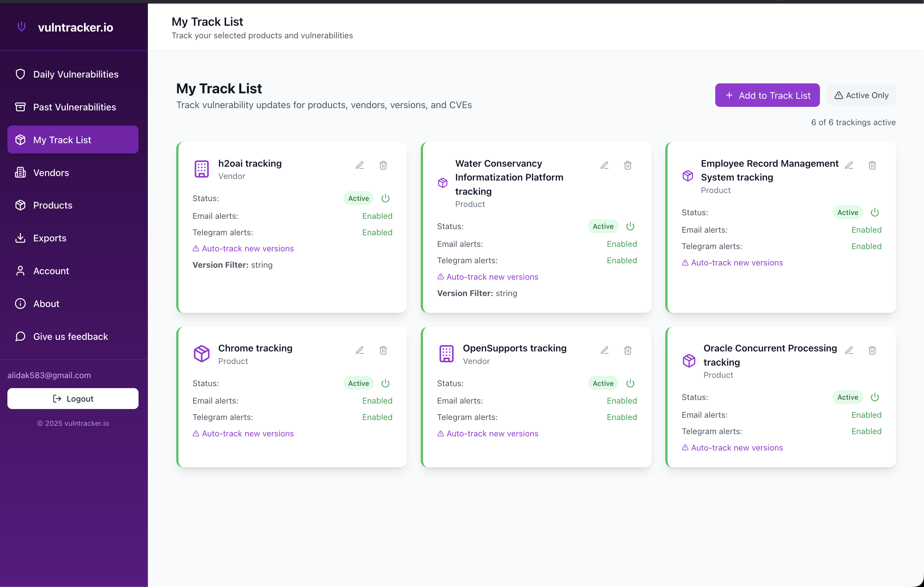The width and height of the screenshot is (924, 587).
Task: Click the Logout button
Action: tap(72, 398)
